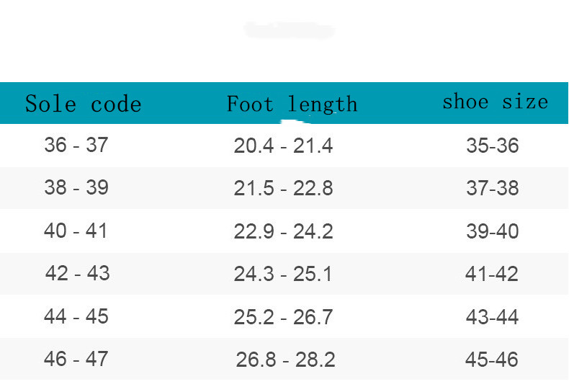Select foot length value 26.8 - 28.2
Viewport: 569px width, 392px height.
pyautogui.click(x=285, y=360)
